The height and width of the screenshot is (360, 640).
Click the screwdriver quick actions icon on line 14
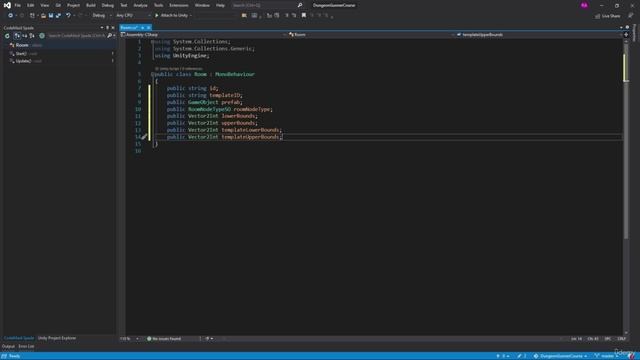click(x=144, y=137)
